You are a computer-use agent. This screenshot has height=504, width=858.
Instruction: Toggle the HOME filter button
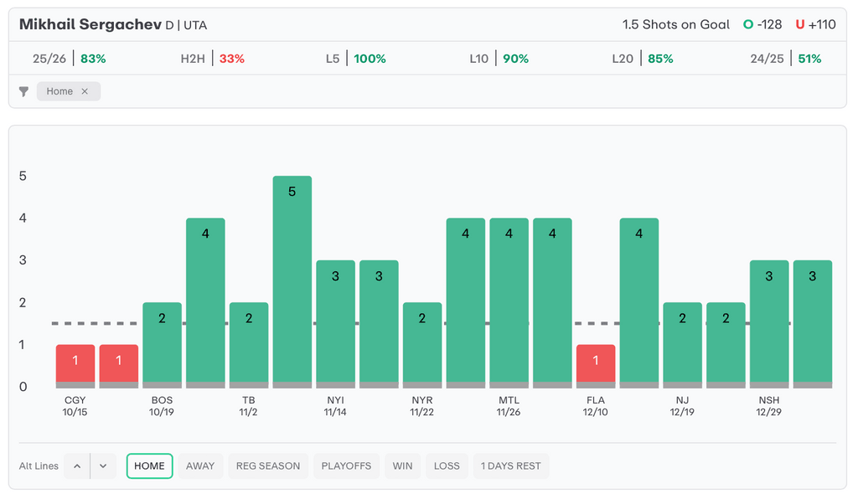click(149, 466)
